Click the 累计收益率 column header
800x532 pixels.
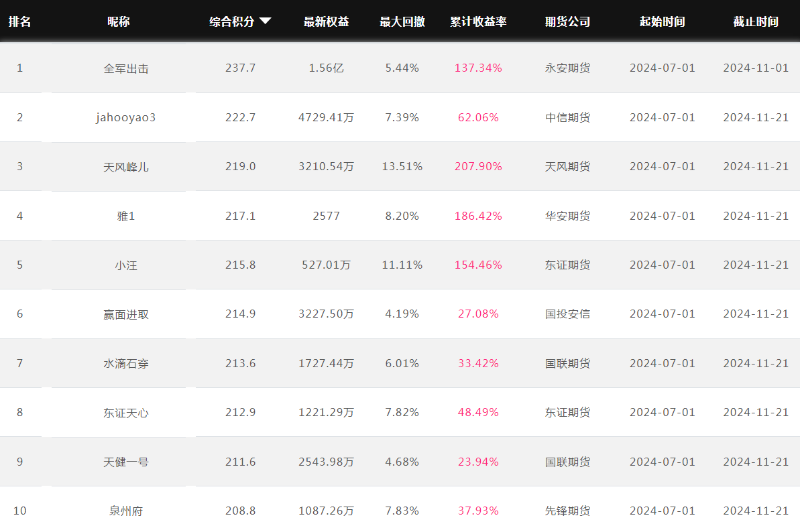point(478,21)
